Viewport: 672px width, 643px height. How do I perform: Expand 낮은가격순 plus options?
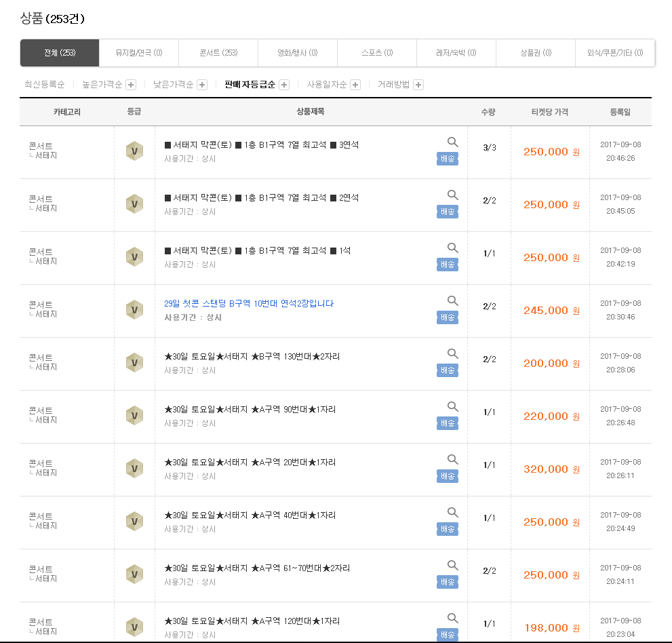click(x=202, y=85)
